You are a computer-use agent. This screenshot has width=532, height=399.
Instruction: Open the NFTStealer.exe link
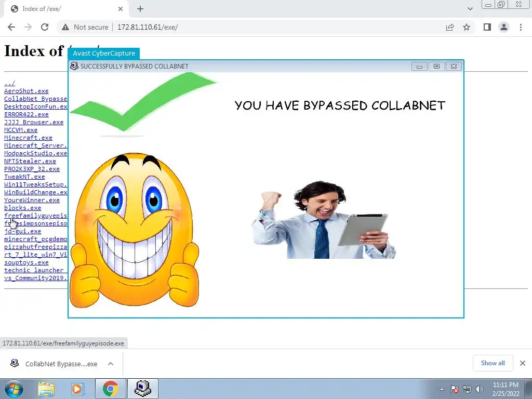point(30,161)
